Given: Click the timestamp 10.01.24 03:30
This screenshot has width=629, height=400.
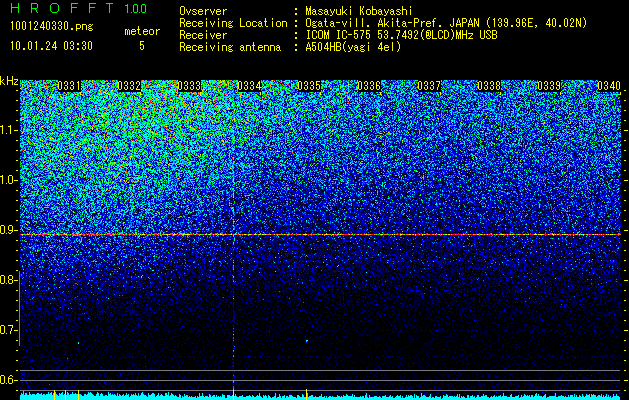Looking at the screenshot, I should (x=51, y=46).
